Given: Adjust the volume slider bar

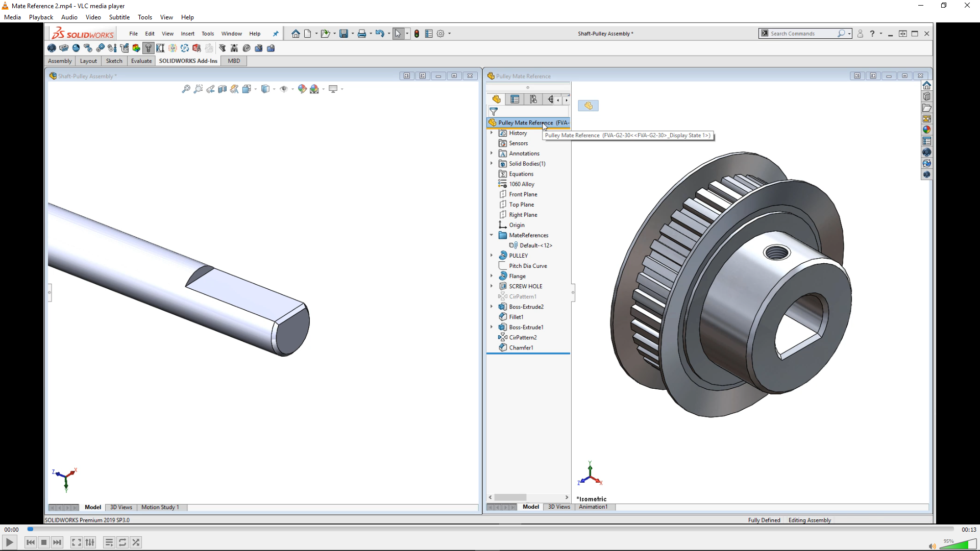Looking at the screenshot, I should pyautogui.click(x=957, y=545).
